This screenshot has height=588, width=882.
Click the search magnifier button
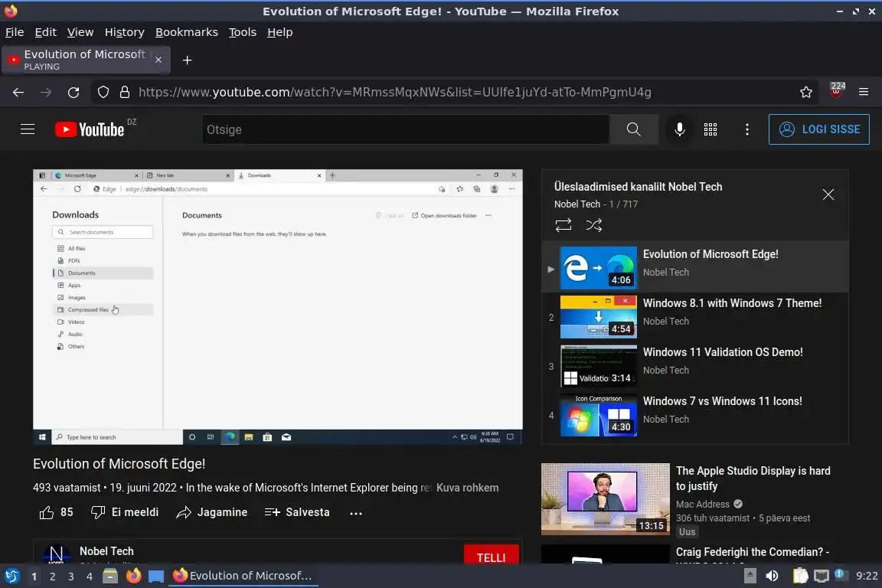(633, 129)
